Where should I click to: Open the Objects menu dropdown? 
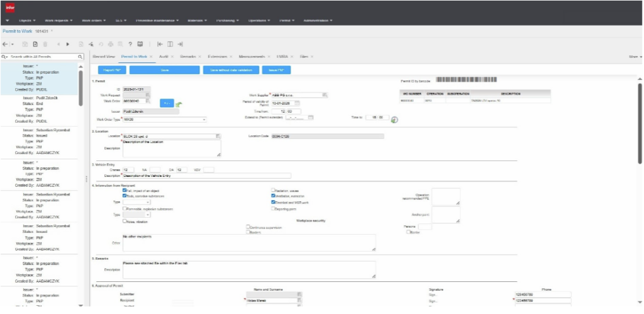pos(27,20)
